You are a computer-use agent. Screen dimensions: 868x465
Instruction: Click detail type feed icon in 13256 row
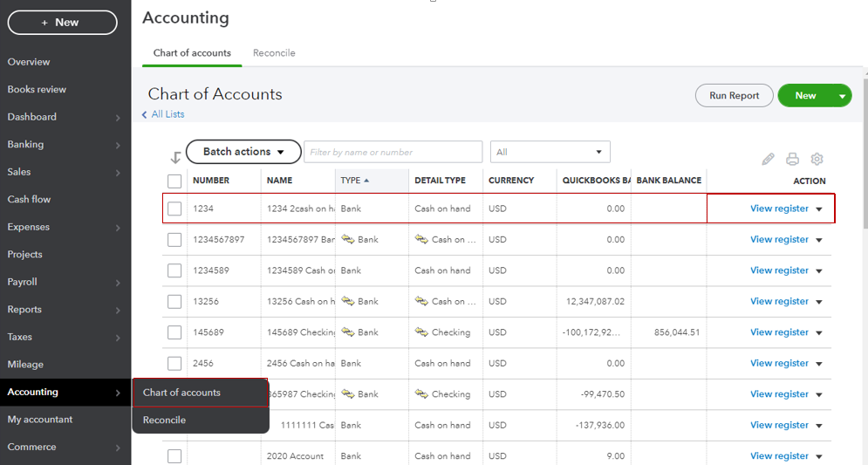coord(421,301)
